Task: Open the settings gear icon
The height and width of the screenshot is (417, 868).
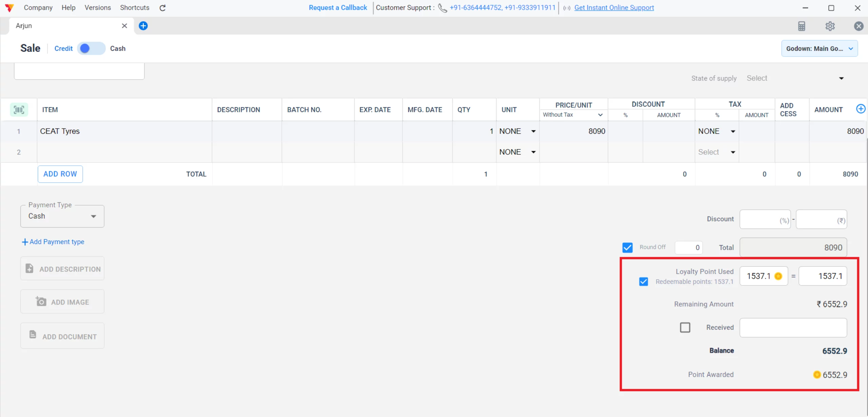Action: tap(830, 26)
